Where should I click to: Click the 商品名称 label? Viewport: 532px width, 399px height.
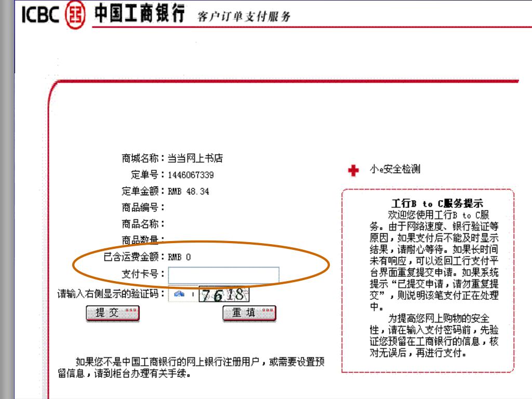pos(143,224)
